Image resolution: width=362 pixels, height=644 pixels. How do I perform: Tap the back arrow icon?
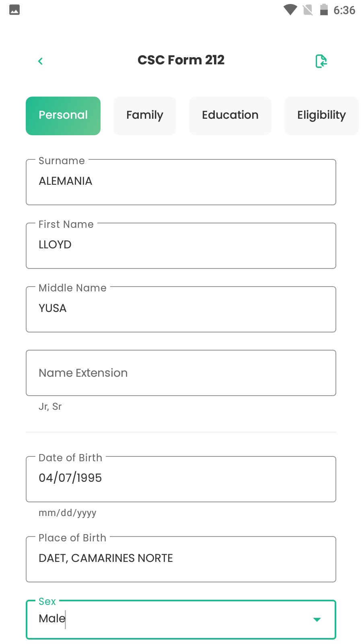coord(40,61)
